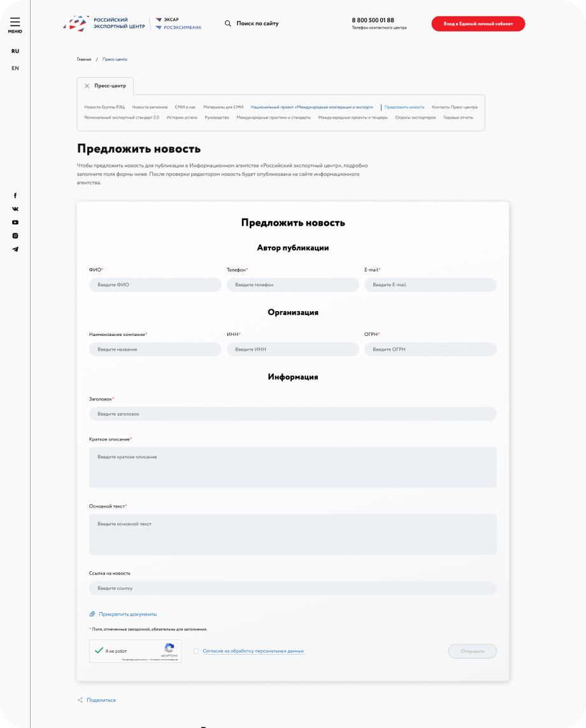Collapse the Пресс-центр tab with X
The height and width of the screenshot is (728, 586).
click(87, 86)
